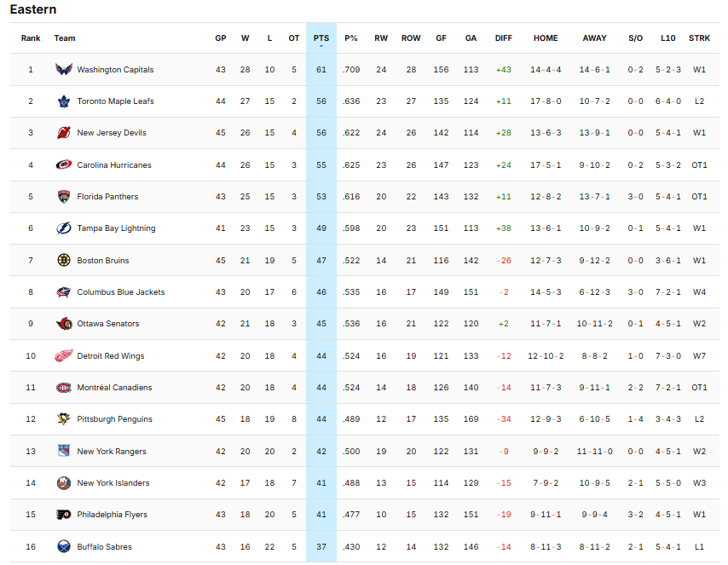The width and height of the screenshot is (728, 565).
Task: Open Toronto Maple Leafs team link
Action: tap(115, 101)
